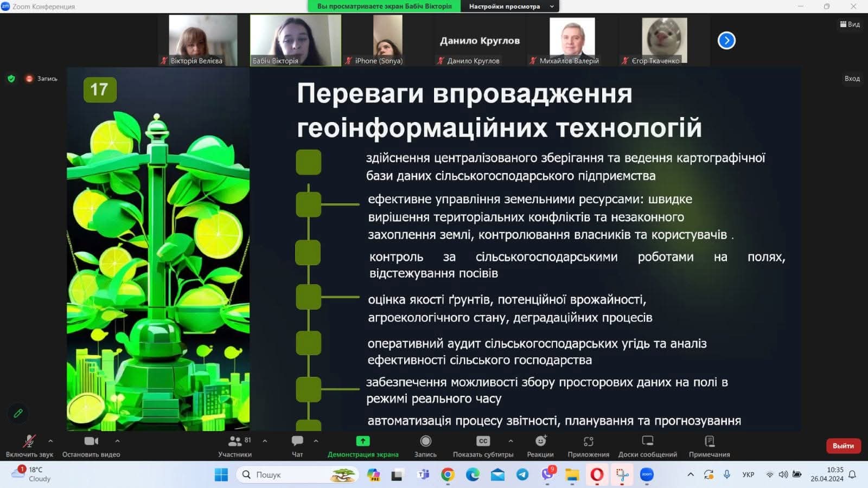
Task: Open Доски сообщений whiteboards
Action: coord(647,446)
